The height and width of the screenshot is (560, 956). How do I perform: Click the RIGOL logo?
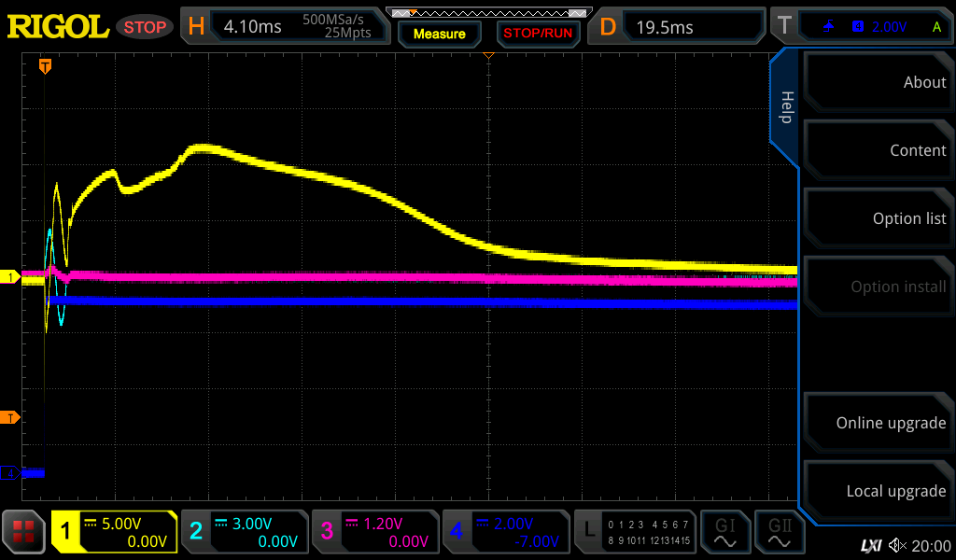click(x=58, y=26)
